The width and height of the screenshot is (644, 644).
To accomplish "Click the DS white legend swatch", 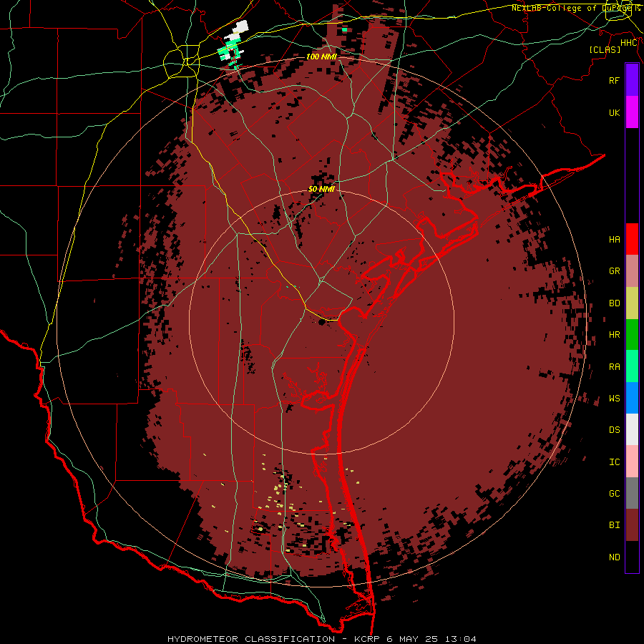I will point(632,429).
